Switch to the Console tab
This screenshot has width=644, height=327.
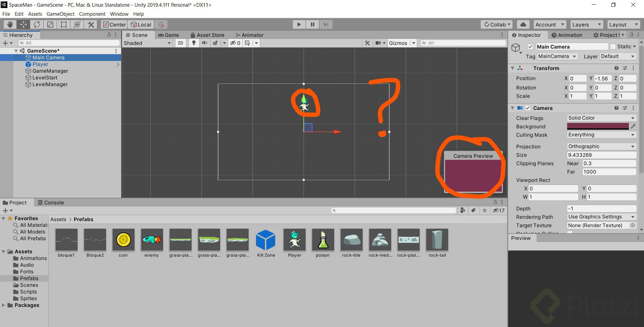click(51, 202)
